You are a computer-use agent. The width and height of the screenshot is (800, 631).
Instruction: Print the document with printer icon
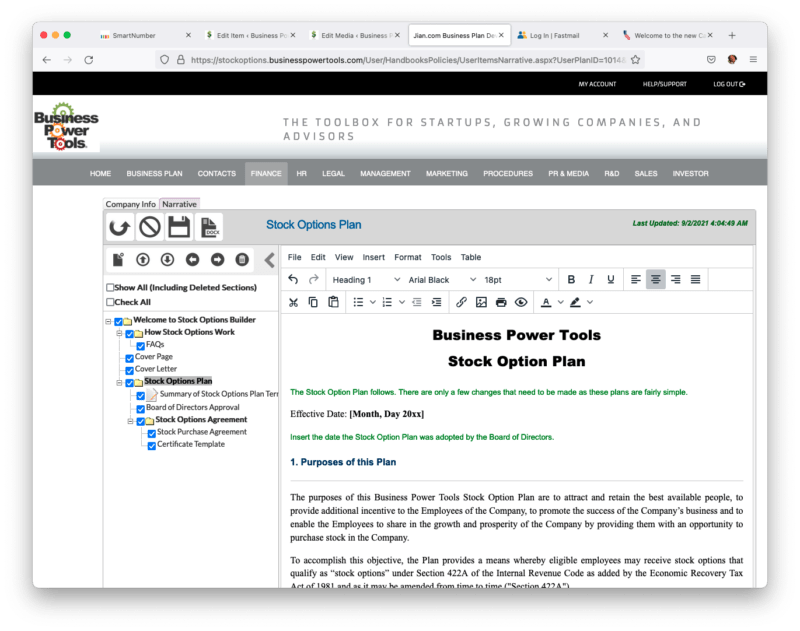(501, 302)
